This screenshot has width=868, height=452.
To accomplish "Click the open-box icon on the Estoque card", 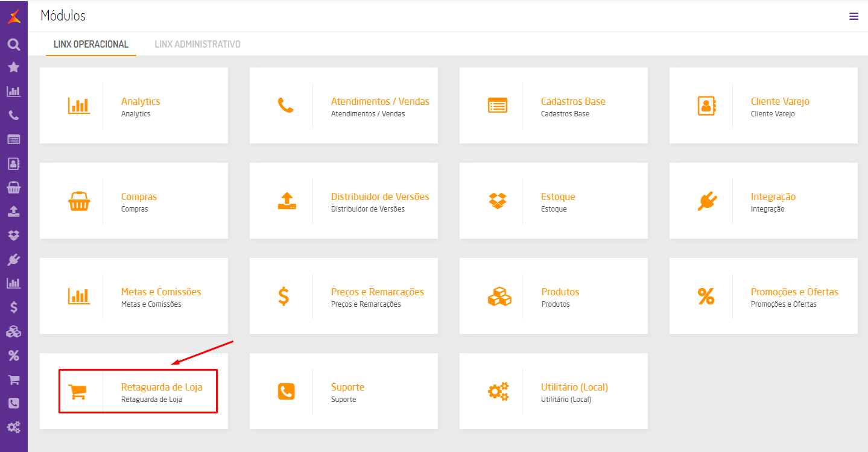I will [x=498, y=201].
